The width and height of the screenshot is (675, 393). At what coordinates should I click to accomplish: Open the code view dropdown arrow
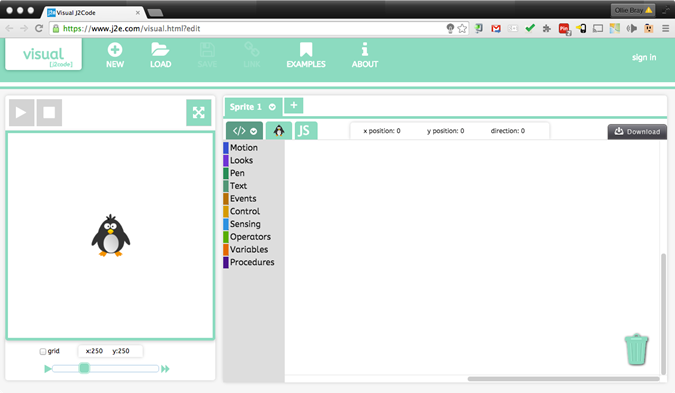pos(254,131)
